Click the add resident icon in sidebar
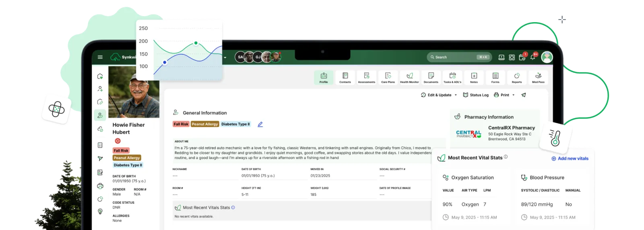The width and height of the screenshot is (644, 230). tap(100, 89)
